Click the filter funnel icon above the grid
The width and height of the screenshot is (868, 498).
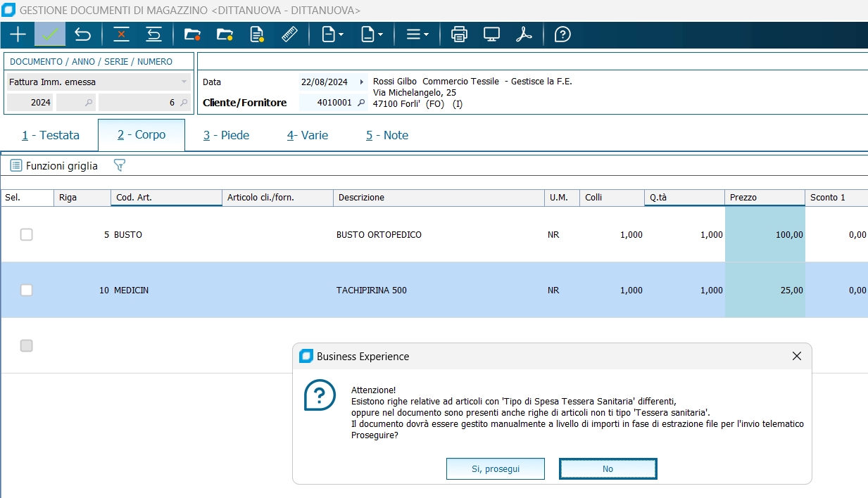[x=120, y=166]
